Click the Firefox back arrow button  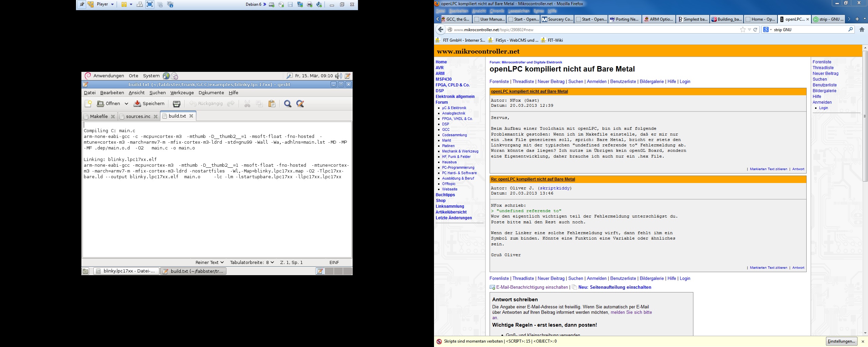440,29
